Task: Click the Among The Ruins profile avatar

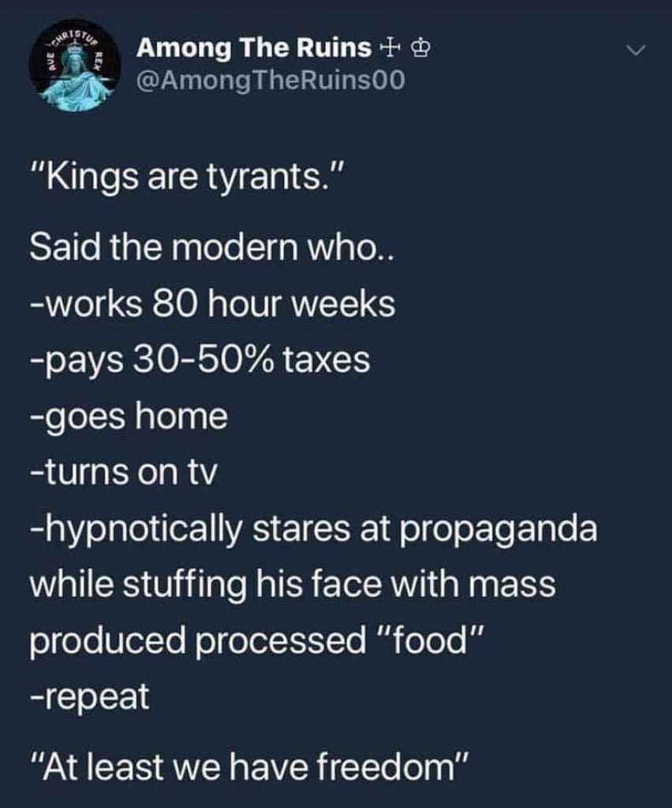Action: tap(75, 65)
